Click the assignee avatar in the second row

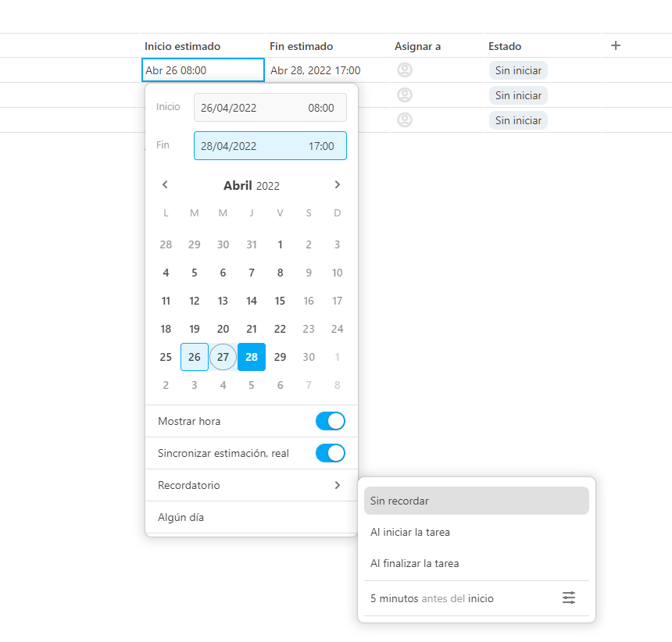pos(405,95)
